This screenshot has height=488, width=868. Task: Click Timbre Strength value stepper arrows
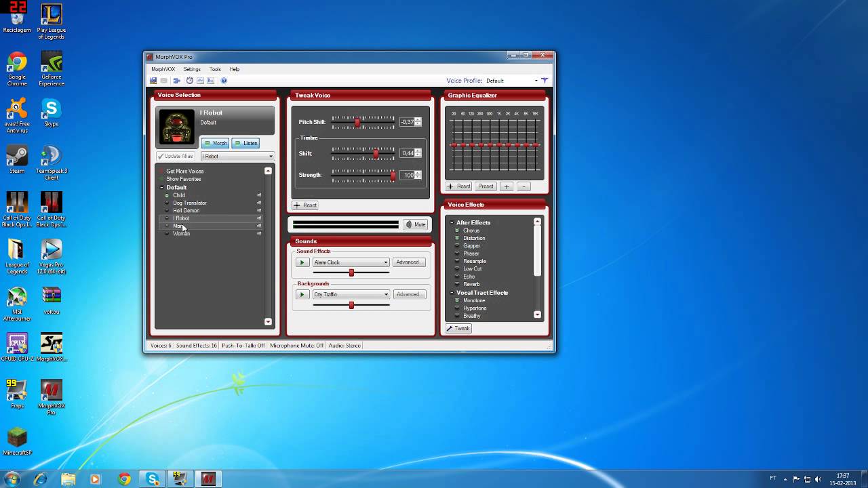coord(418,175)
